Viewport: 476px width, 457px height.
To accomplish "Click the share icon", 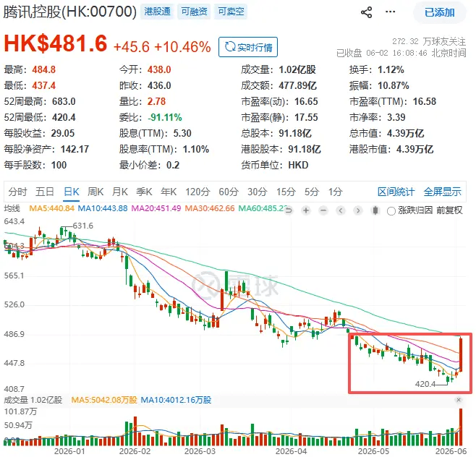I will tap(367, 12).
